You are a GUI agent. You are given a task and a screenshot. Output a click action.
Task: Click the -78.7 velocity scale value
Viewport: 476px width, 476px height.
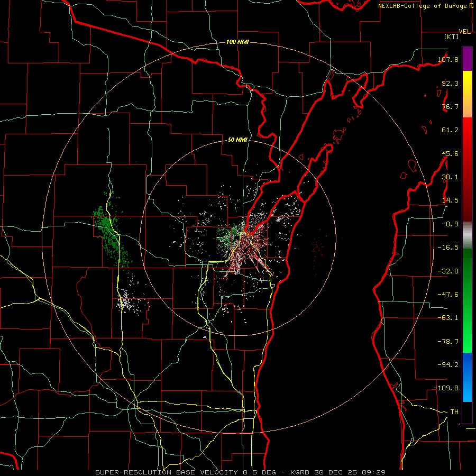tap(448, 342)
